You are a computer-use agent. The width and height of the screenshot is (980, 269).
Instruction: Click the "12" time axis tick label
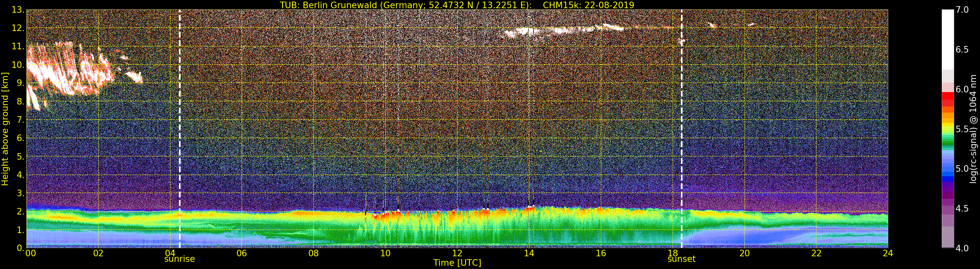point(457,253)
